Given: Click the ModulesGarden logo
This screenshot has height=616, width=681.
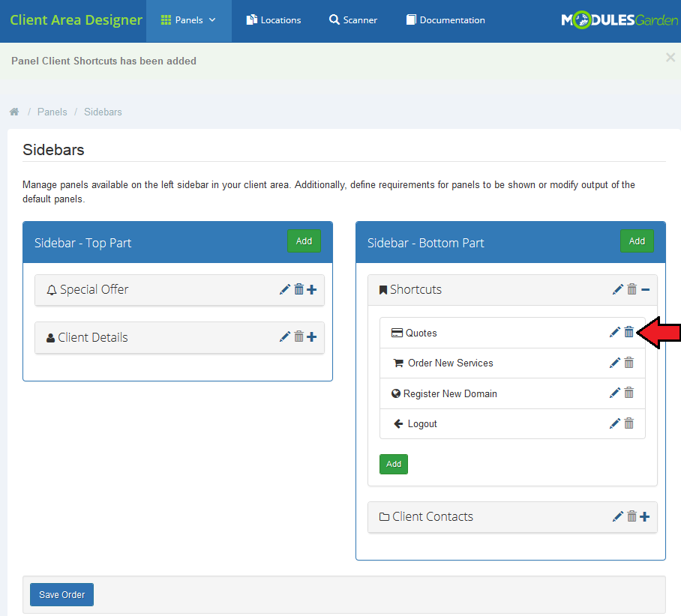Looking at the screenshot, I should pyautogui.click(x=619, y=20).
